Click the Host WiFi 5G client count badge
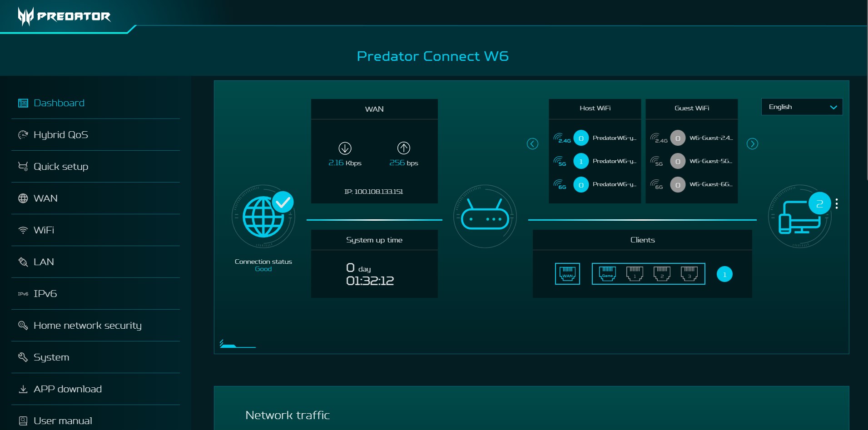This screenshot has height=430, width=868. tap(581, 161)
